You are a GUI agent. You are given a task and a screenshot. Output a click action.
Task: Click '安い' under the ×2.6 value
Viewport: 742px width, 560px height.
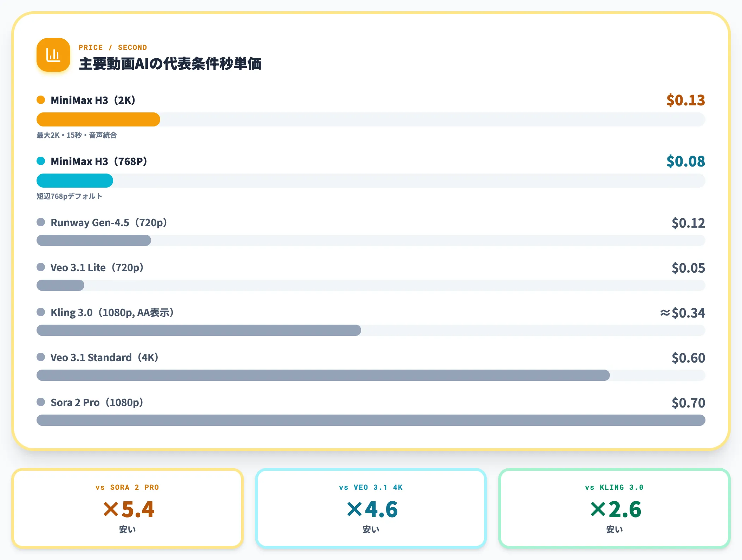click(x=614, y=529)
